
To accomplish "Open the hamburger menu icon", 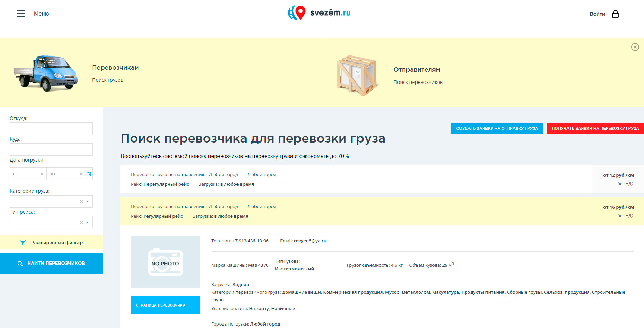I will (21, 14).
